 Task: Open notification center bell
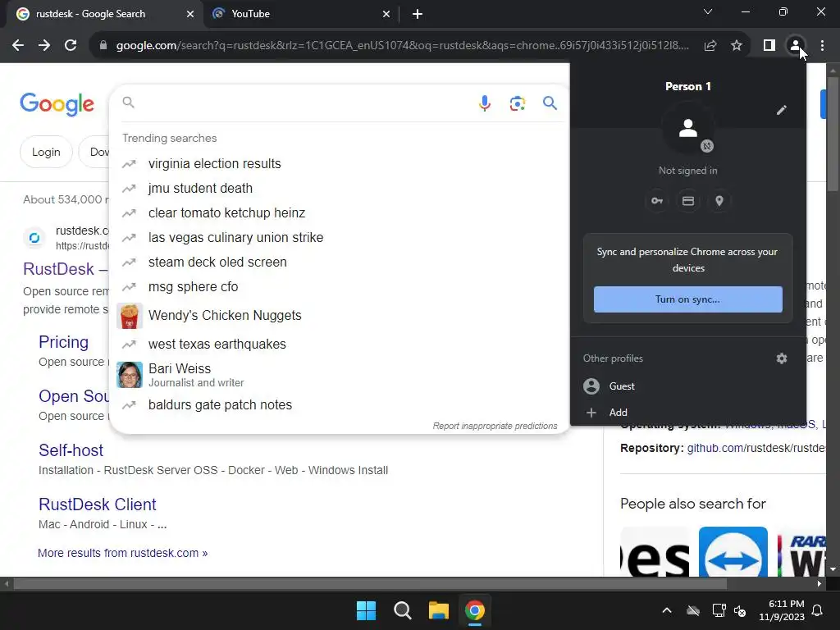818,610
